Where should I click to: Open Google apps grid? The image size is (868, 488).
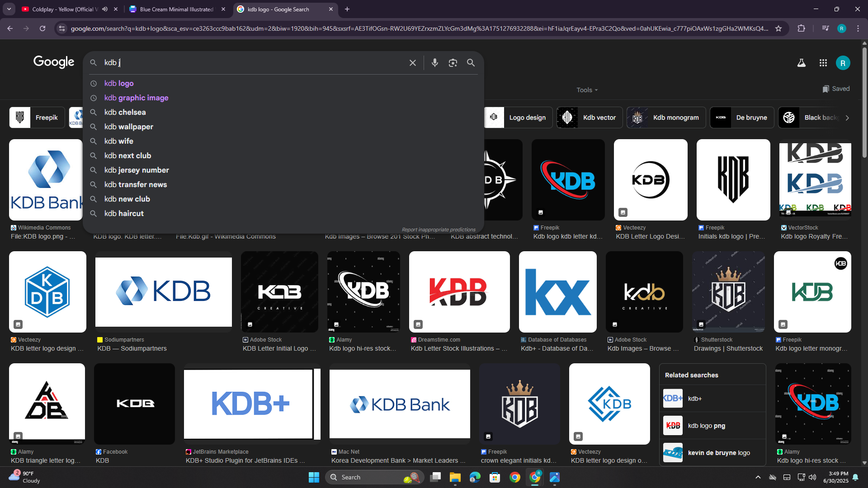click(823, 63)
